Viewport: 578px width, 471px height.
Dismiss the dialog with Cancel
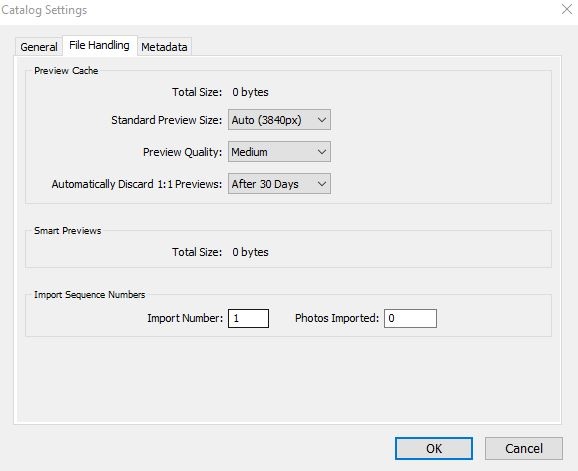[x=524, y=449]
